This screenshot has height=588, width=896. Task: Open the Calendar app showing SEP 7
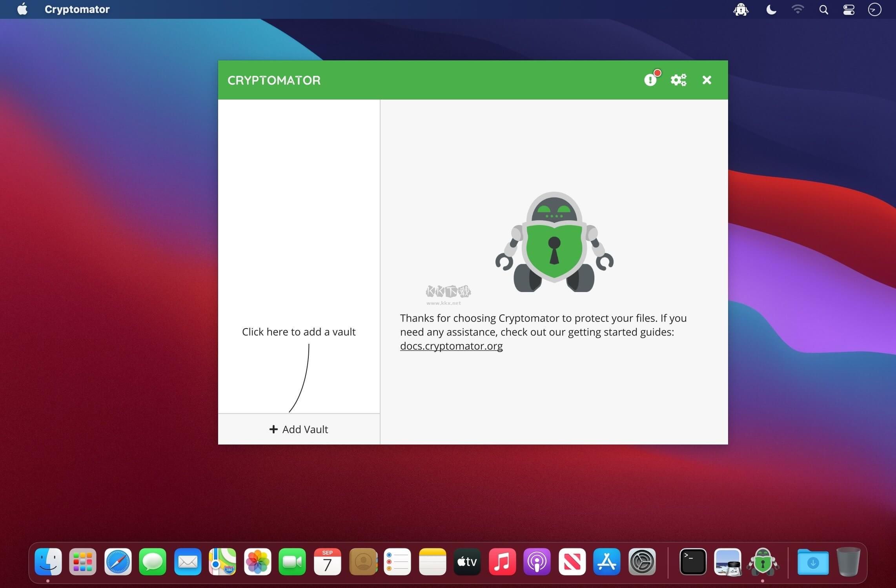327,562
